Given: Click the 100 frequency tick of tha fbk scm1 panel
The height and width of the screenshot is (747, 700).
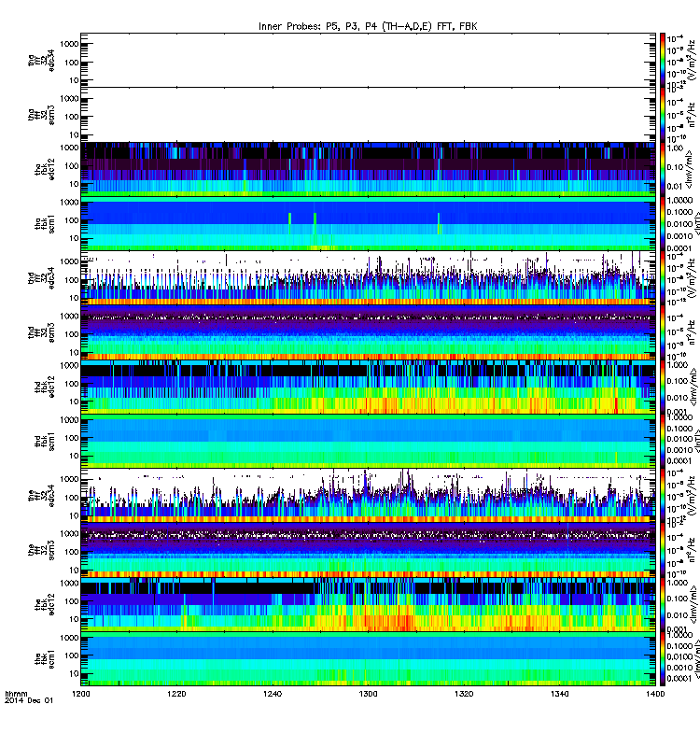Looking at the screenshot, I should pyautogui.click(x=72, y=220).
